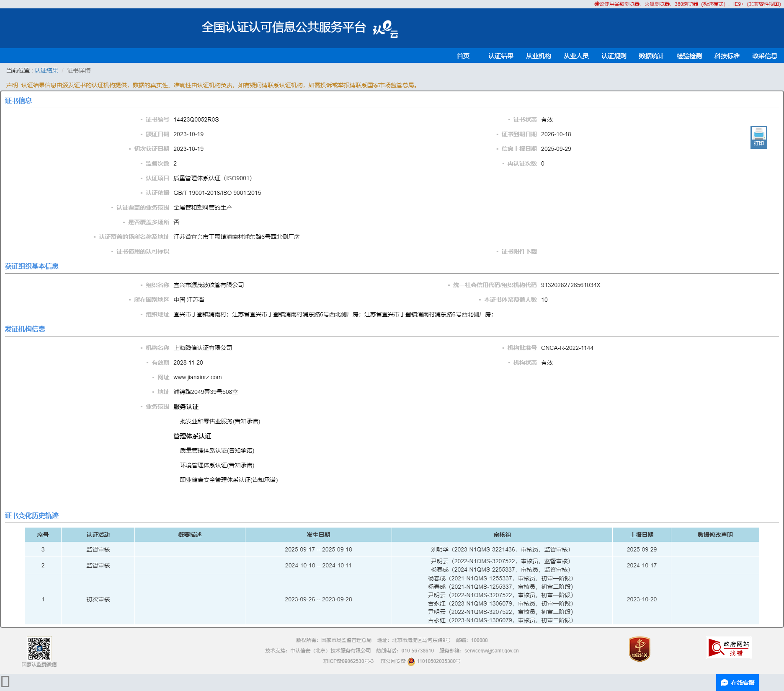This screenshot has width=784, height=691.
Task: Open the 认证规则 navigation item
Action: tap(614, 56)
